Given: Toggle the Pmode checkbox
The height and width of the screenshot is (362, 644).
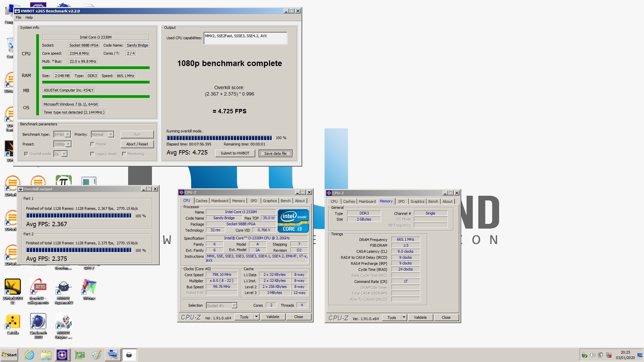Looking at the screenshot, I should click(x=92, y=144).
